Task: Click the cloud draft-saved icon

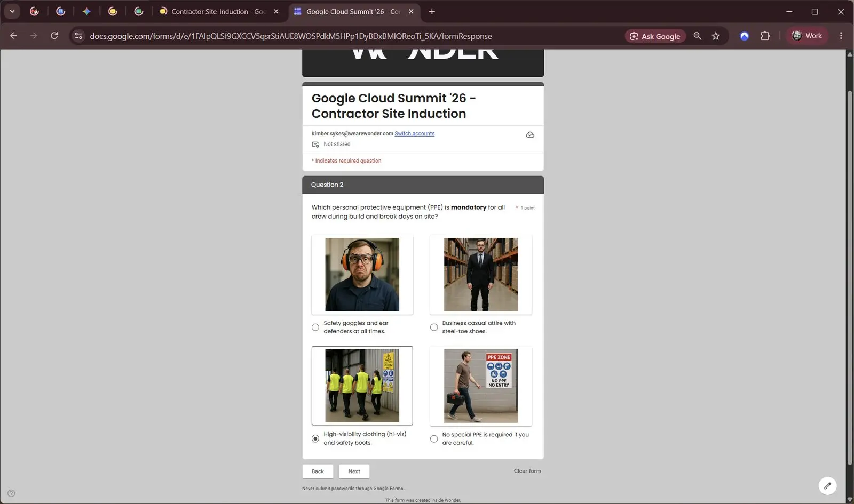Action: (530, 135)
